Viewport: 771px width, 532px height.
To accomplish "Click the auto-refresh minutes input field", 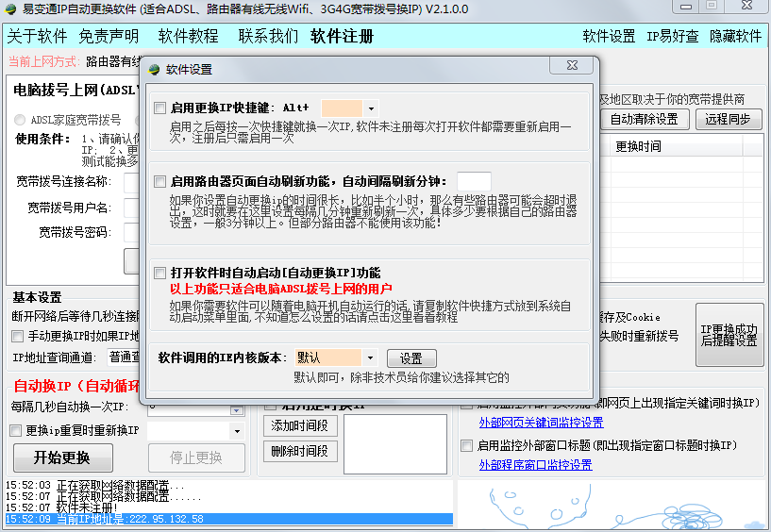I will [474, 181].
